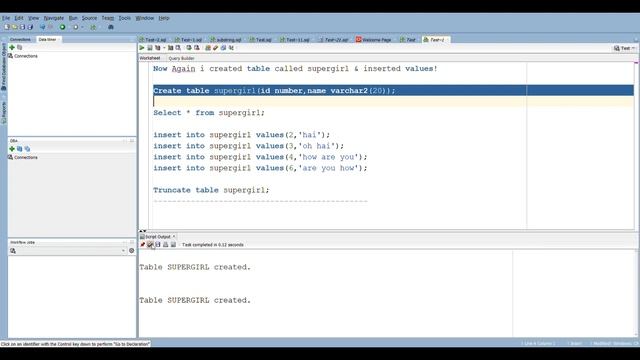
Task: Switch to the Test-2z.sql editor tab
Action: click(333, 40)
